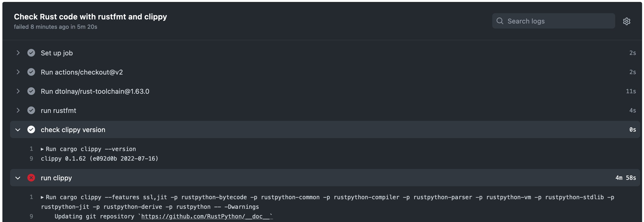This screenshot has height=222, width=644.
Task: Click the success checkmark for Run dtolnay/rust-toolchain
Action: point(31,91)
